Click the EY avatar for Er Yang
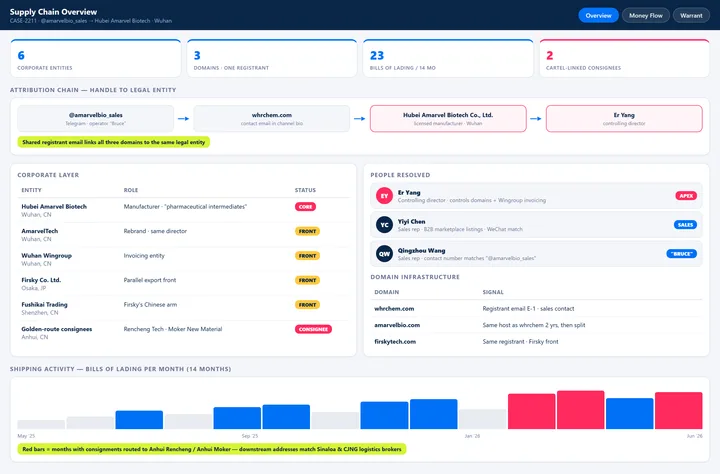This screenshot has height=474, width=720. pyautogui.click(x=384, y=196)
